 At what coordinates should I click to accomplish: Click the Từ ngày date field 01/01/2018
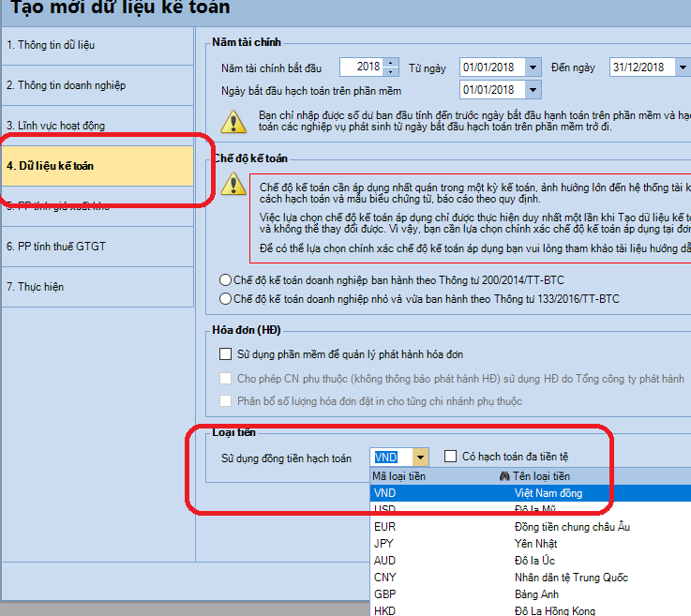pyautogui.click(x=492, y=68)
